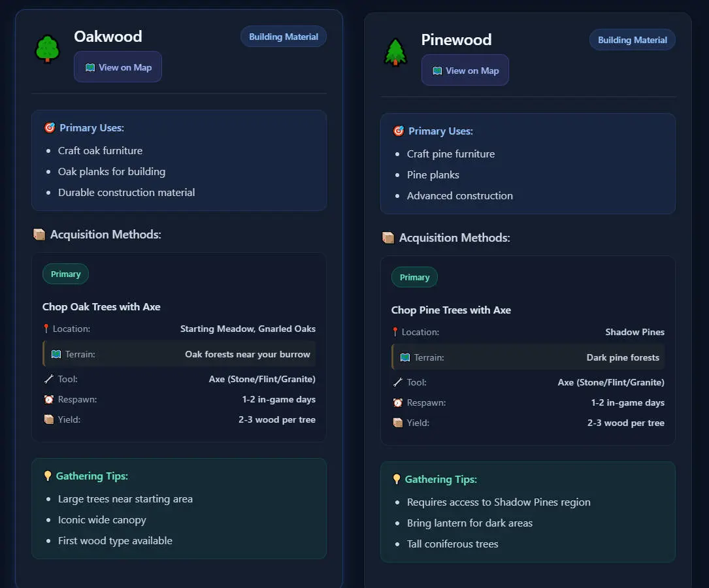The height and width of the screenshot is (588, 709).
Task: Click the crate icon by Oakwood Acquisition Methods
Action: pyautogui.click(x=39, y=235)
